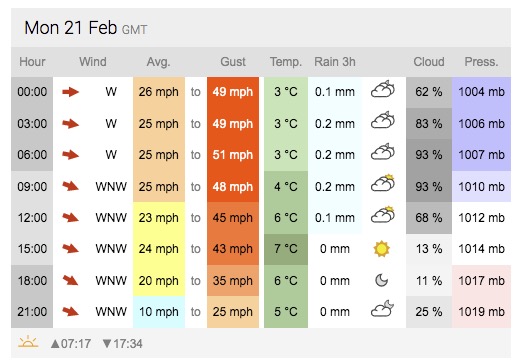Select the 7 °C temperature cell
The image size is (525, 363).
[286, 249]
